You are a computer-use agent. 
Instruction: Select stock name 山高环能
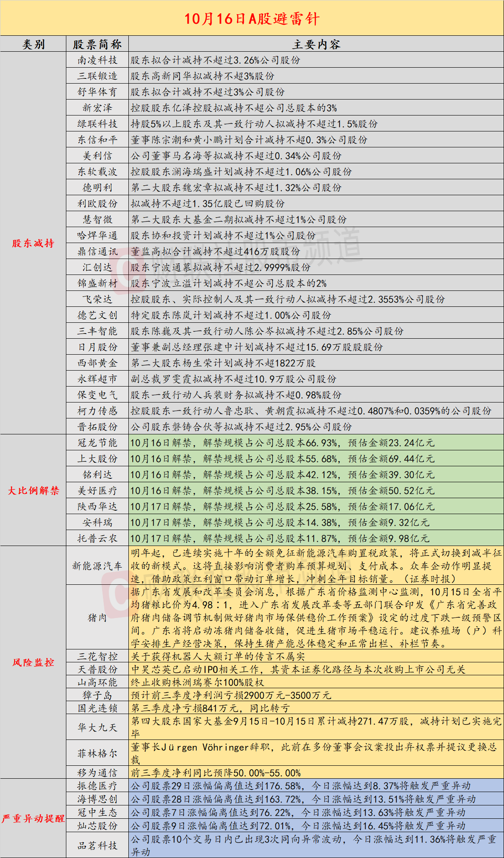tap(97, 682)
